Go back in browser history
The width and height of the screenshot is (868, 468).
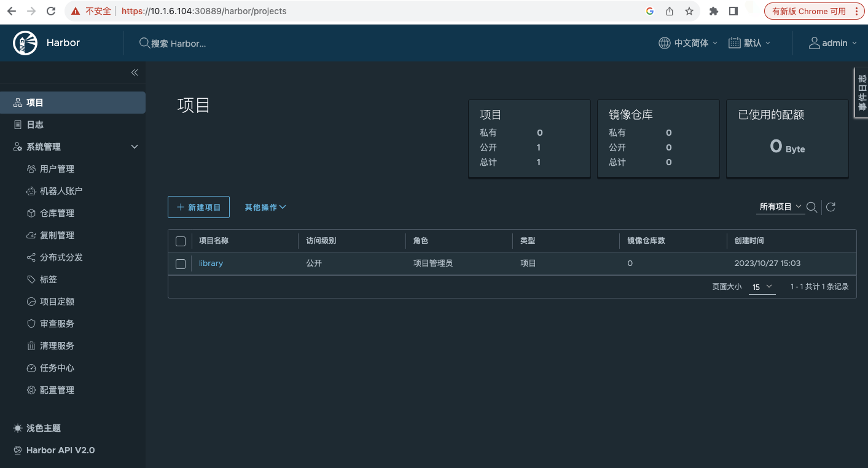coord(12,11)
